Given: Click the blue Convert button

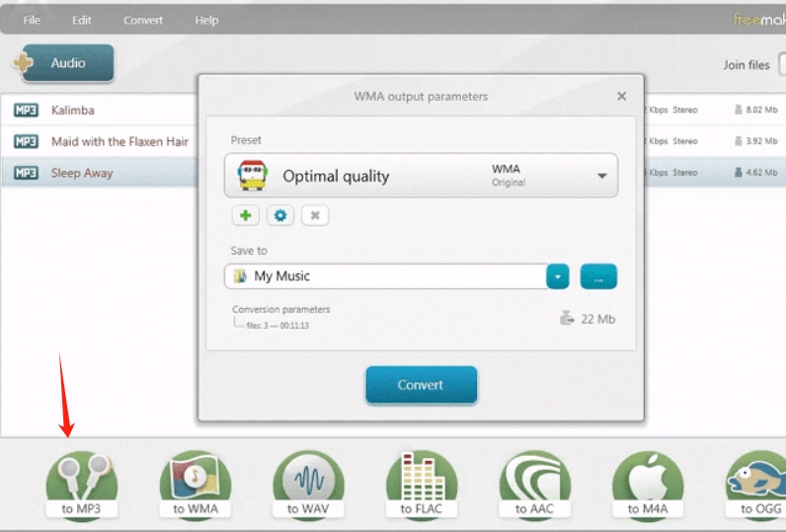Looking at the screenshot, I should click(421, 385).
